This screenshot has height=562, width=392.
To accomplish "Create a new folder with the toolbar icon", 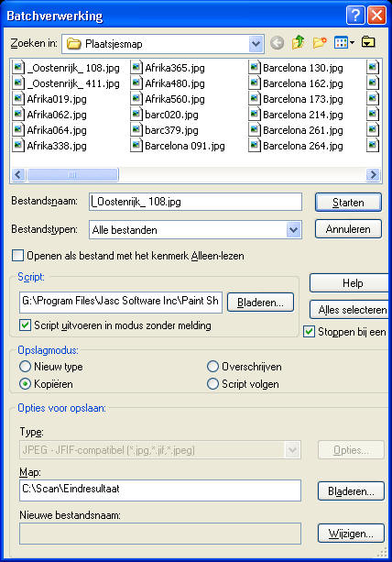I will click(x=320, y=43).
